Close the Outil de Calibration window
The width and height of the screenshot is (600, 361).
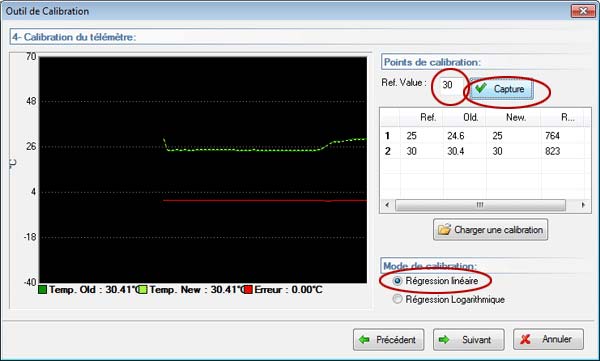582,11
